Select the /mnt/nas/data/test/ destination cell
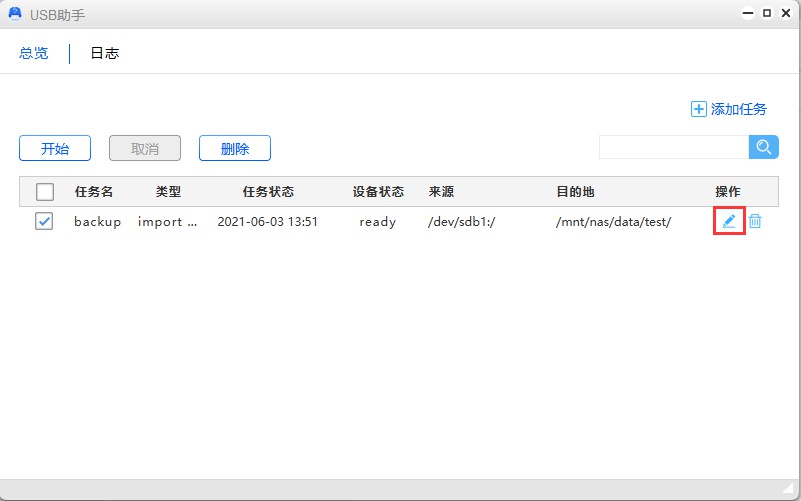This screenshot has width=801, height=501. [613, 222]
